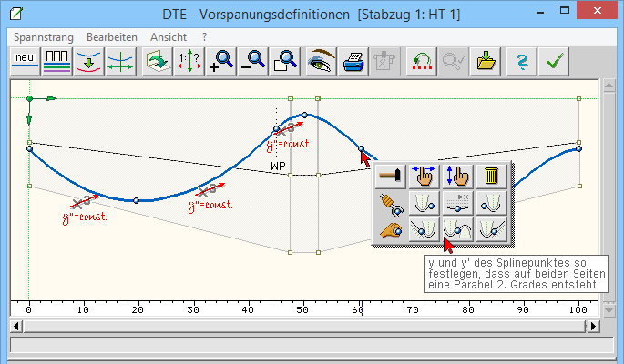Click the zoom out magnifier icon
Viewport: 624px width, 364px height.
click(x=253, y=62)
